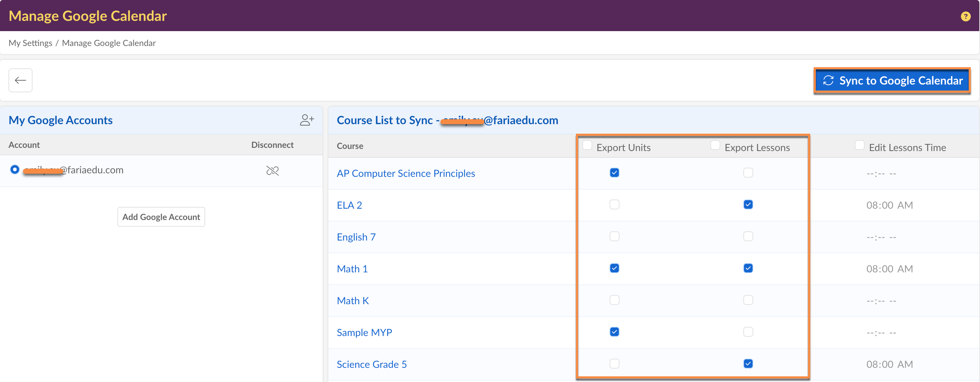The height and width of the screenshot is (382, 980).
Task: Click Add Google Account button
Action: tap(161, 217)
